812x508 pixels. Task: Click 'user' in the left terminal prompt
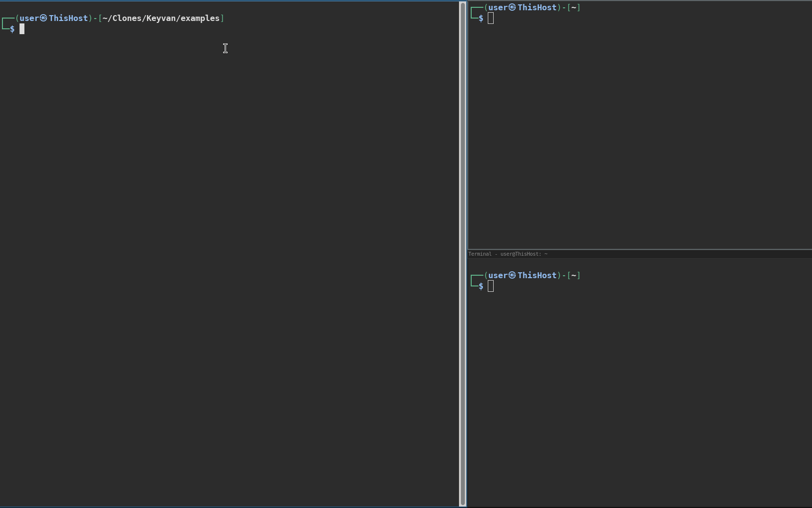(x=29, y=19)
